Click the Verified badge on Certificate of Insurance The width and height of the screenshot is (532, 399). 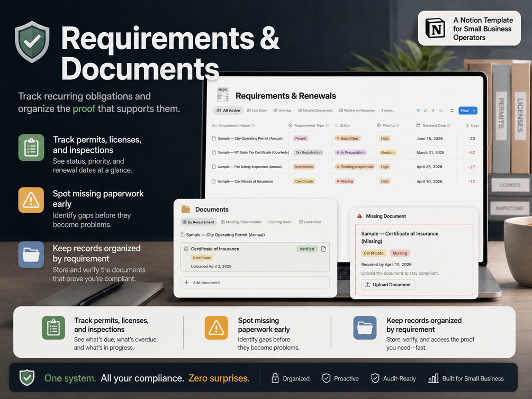(x=306, y=249)
